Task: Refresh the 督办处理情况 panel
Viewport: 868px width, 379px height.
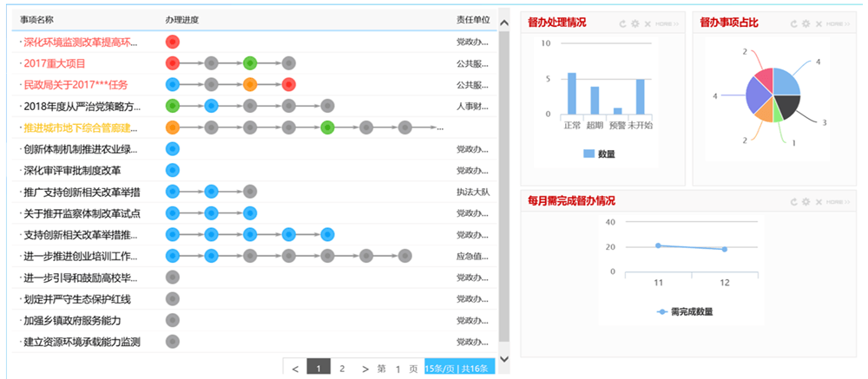Action: click(623, 23)
